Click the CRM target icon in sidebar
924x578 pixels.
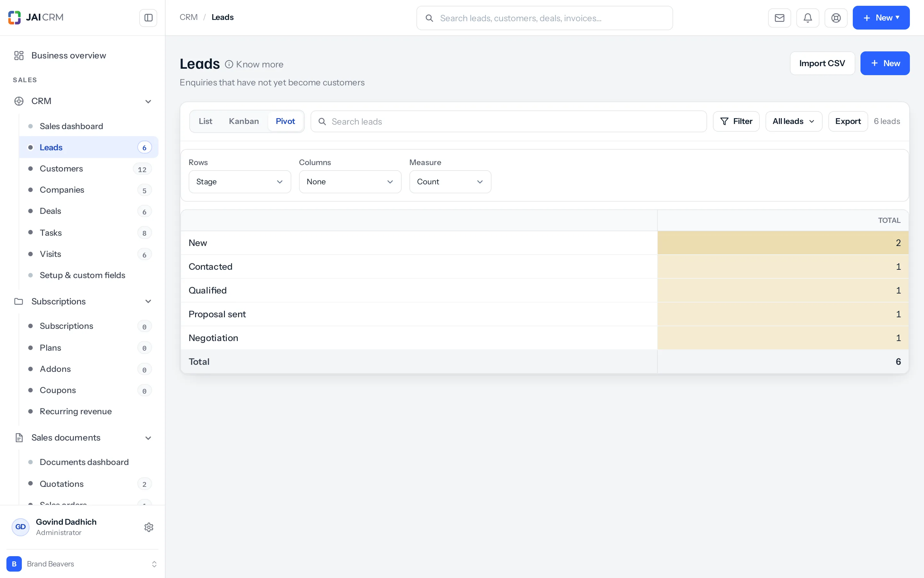point(19,101)
